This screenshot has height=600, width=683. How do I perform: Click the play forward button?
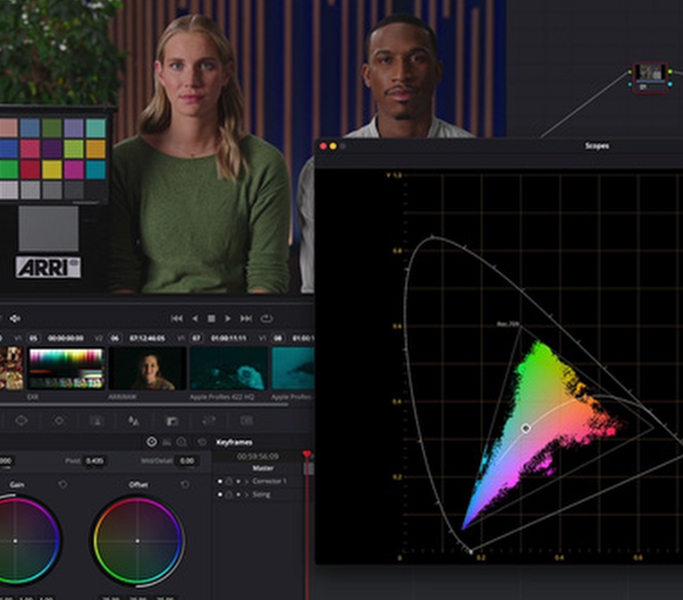(228, 318)
